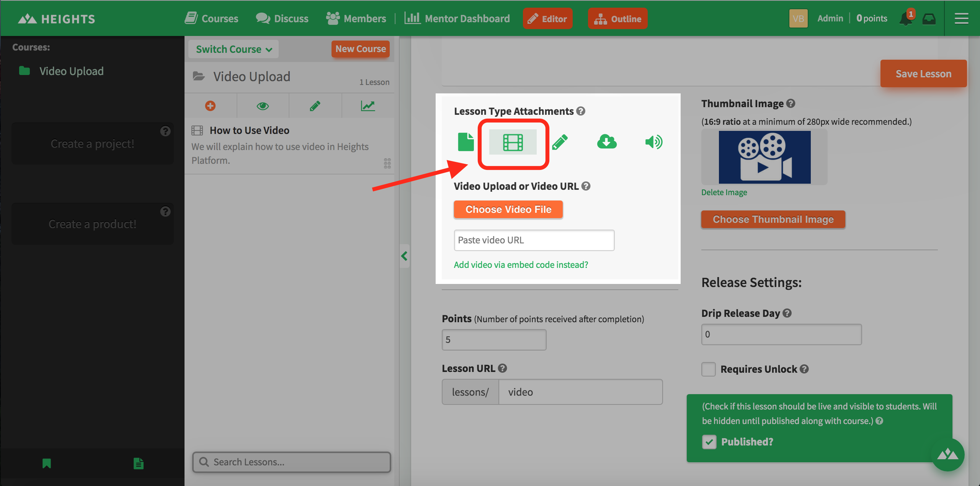Open help for the published lesson note

point(879,421)
